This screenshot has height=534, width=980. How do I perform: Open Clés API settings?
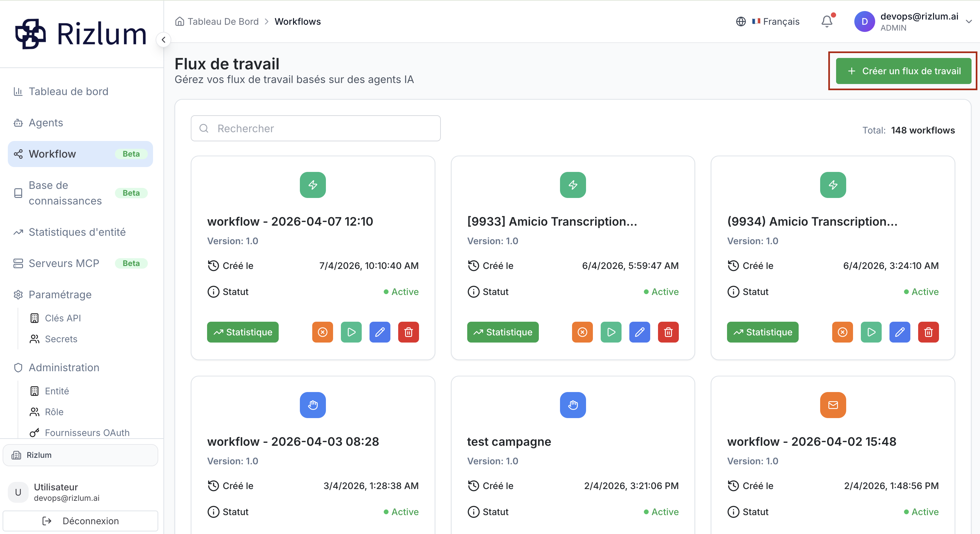pyautogui.click(x=63, y=318)
